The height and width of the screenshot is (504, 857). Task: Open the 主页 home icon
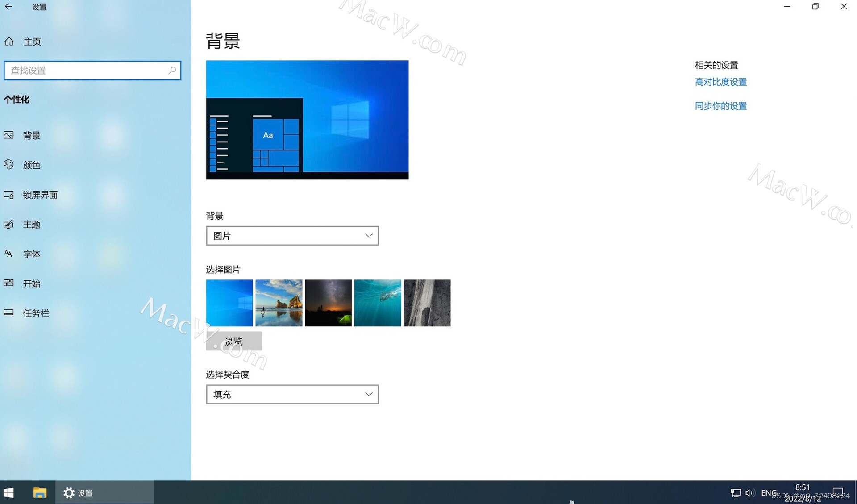[x=9, y=42]
